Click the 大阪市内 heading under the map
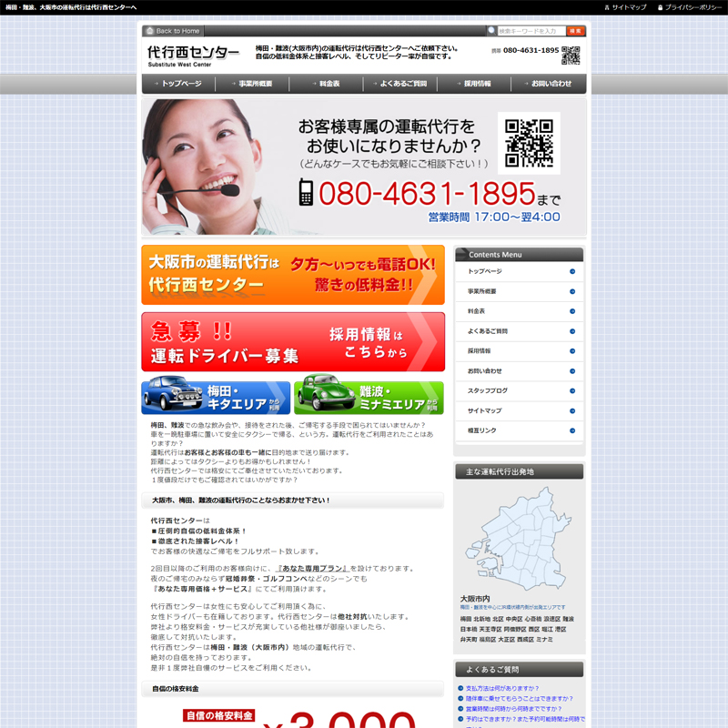This screenshot has width=728, height=728. tap(475, 599)
